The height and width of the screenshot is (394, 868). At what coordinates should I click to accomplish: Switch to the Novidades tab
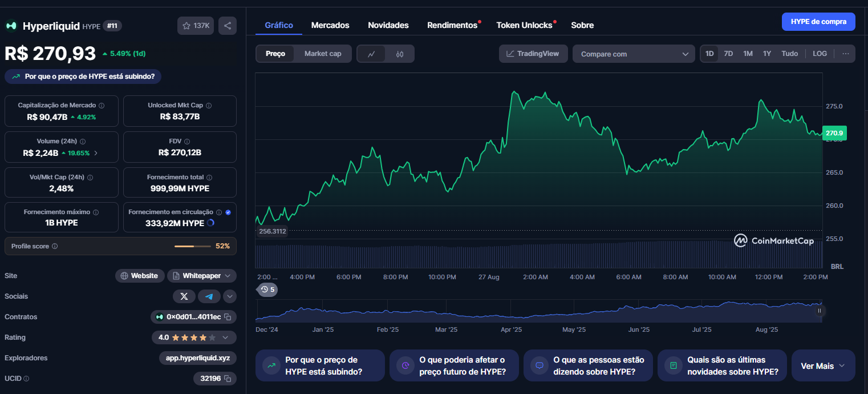pyautogui.click(x=388, y=25)
